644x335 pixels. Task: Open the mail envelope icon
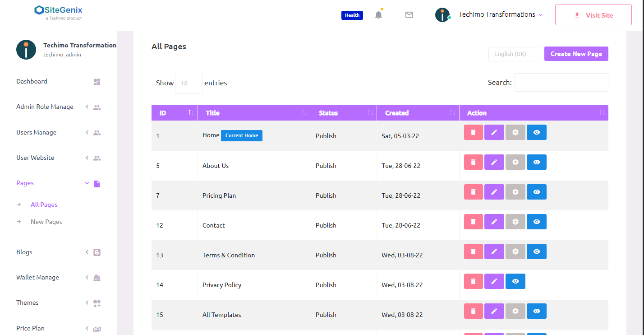click(x=409, y=15)
